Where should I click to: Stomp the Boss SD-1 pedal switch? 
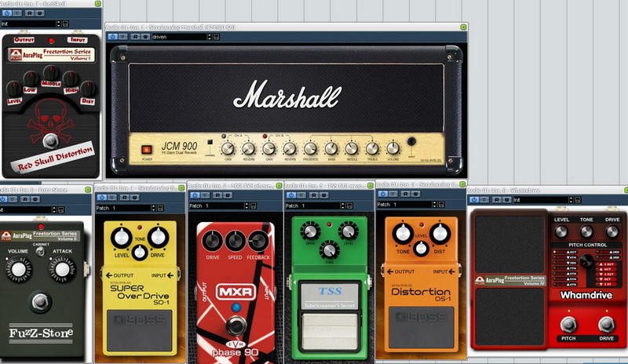pyautogui.click(x=140, y=330)
